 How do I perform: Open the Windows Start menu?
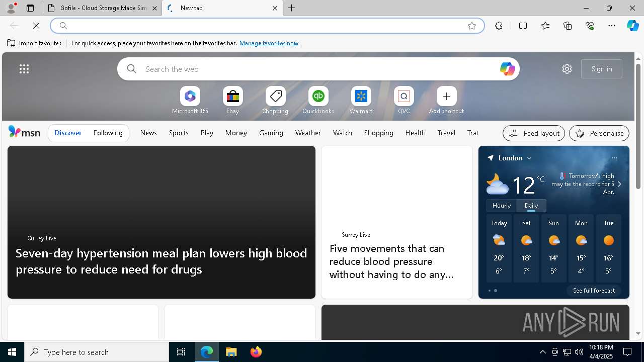point(12,352)
